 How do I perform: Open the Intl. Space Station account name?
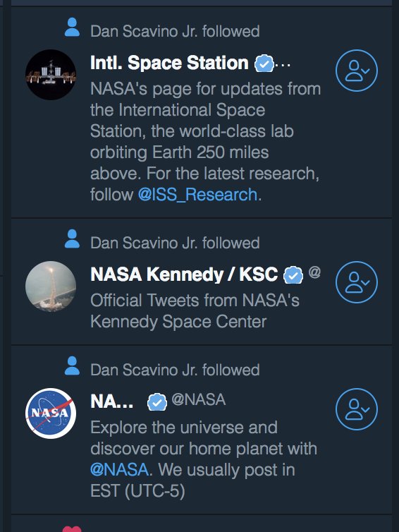coord(169,63)
